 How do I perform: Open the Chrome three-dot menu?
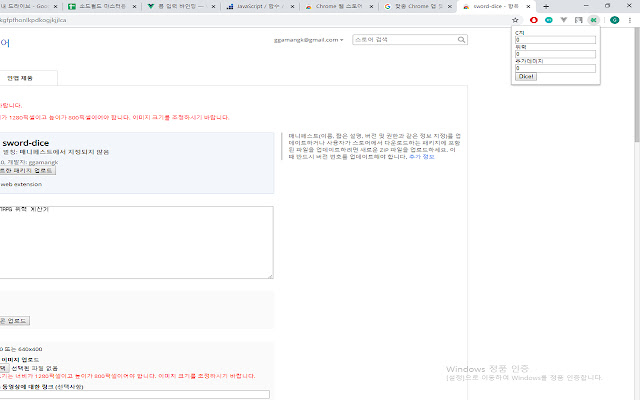tap(630, 20)
